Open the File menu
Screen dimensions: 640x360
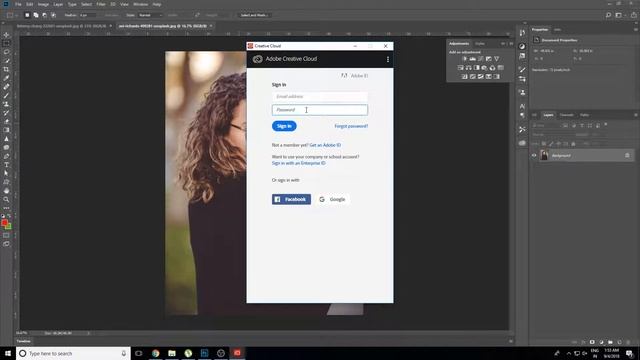click(18, 4)
